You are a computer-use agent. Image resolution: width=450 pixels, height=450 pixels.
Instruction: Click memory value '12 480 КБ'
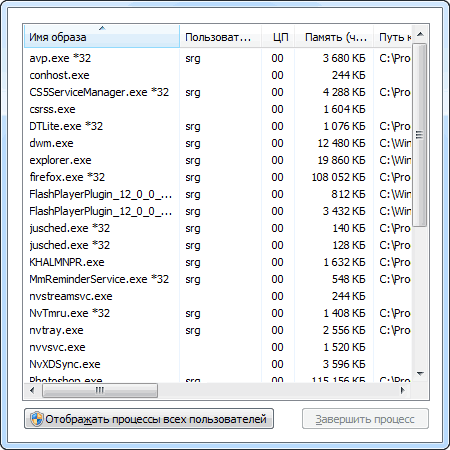click(x=341, y=143)
